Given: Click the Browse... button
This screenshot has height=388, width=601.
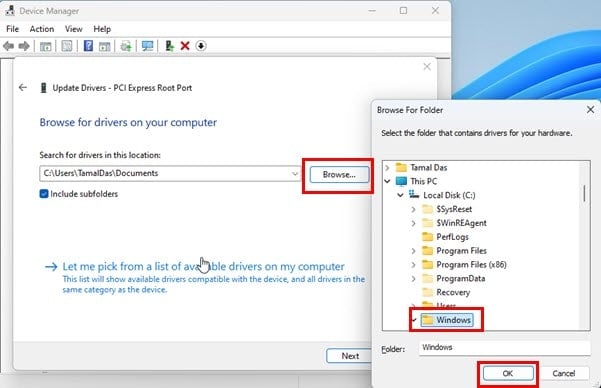Looking at the screenshot, I should click(339, 175).
